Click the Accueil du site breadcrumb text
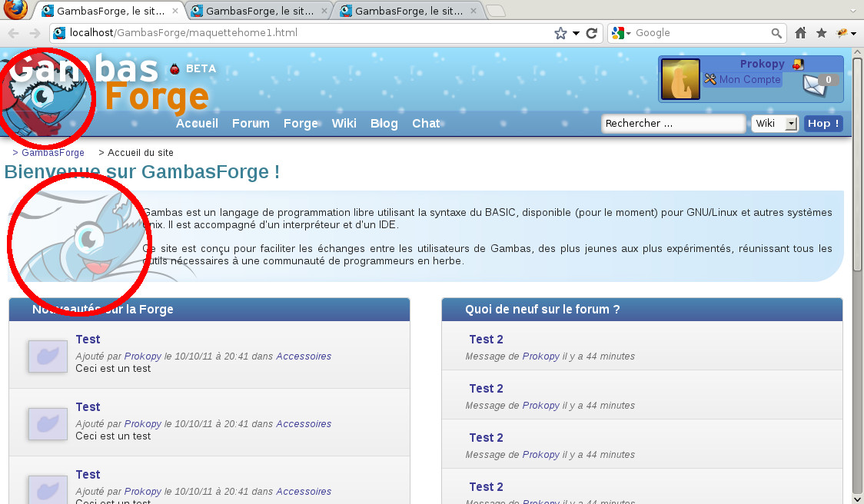This screenshot has height=504, width=864. pyautogui.click(x=141, y=153)
